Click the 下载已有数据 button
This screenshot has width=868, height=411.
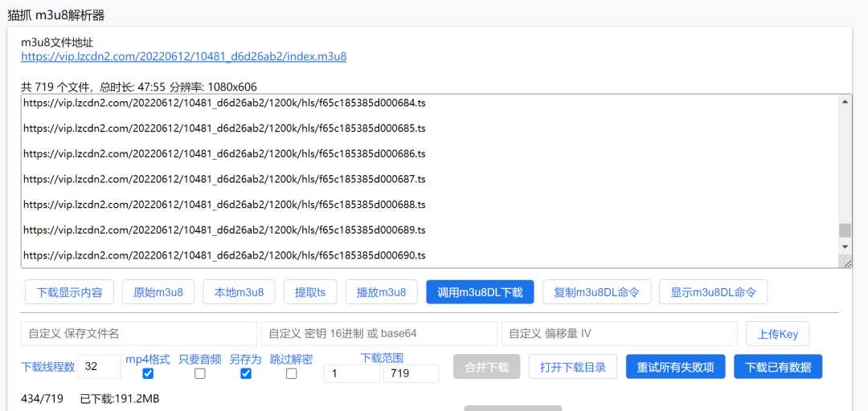tap(778, 367)
